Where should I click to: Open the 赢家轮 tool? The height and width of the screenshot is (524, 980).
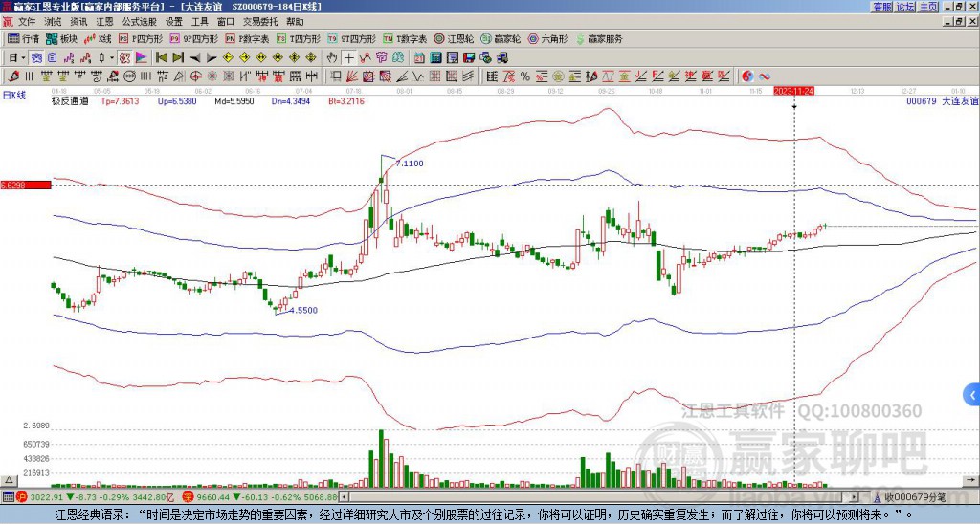501,38
